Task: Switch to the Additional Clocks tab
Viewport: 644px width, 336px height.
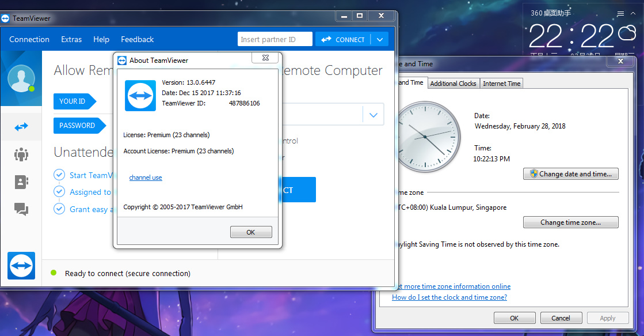Action: (453, 84)
